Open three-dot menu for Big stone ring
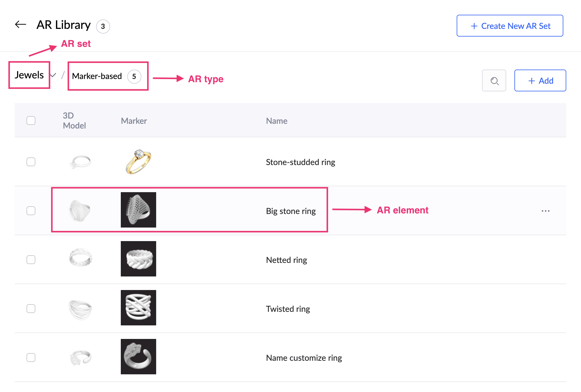 [546, 211]
